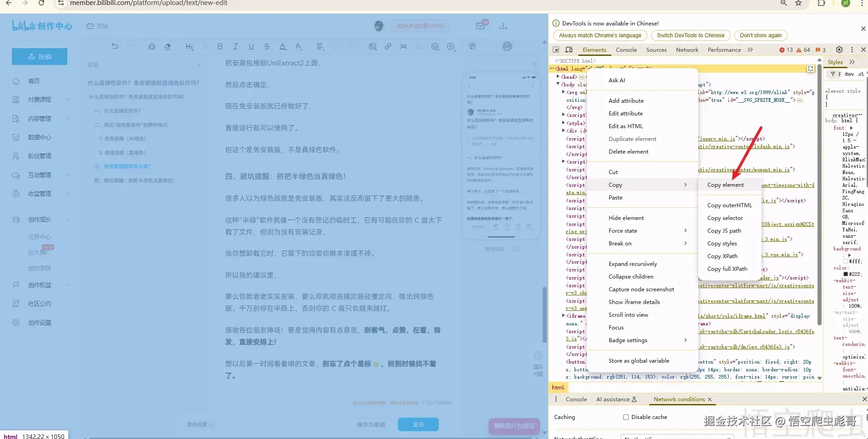
Task: Click the download icon in the Bilibili header
Action: pyautogui.click(x=503, y=26)
